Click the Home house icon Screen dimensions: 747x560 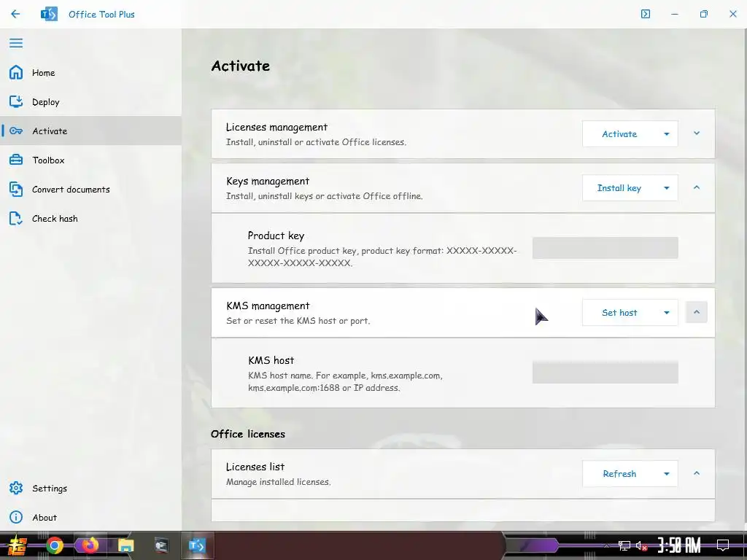(x=16, y=72)
